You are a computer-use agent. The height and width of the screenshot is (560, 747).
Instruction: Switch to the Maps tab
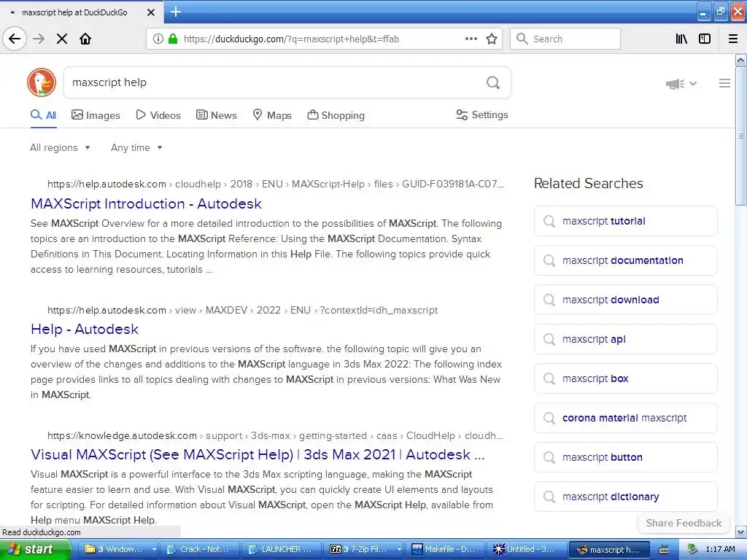[x=272, y=115]
